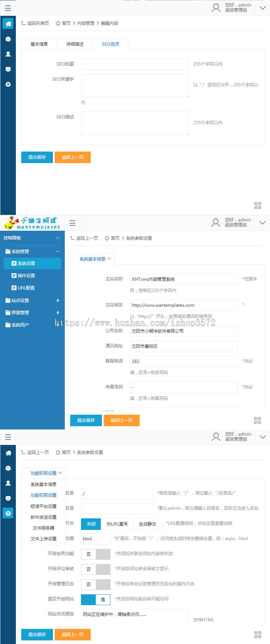
Task: Choose 邮件发送设置 from the dropdown menu
Action: click(44, 517)
